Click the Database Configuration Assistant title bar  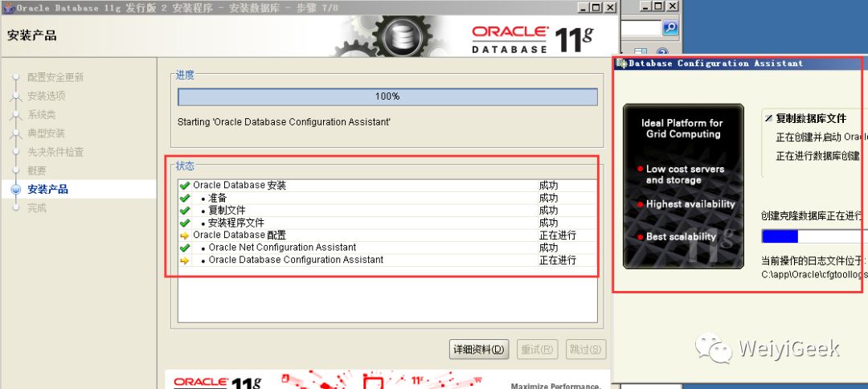739,63
